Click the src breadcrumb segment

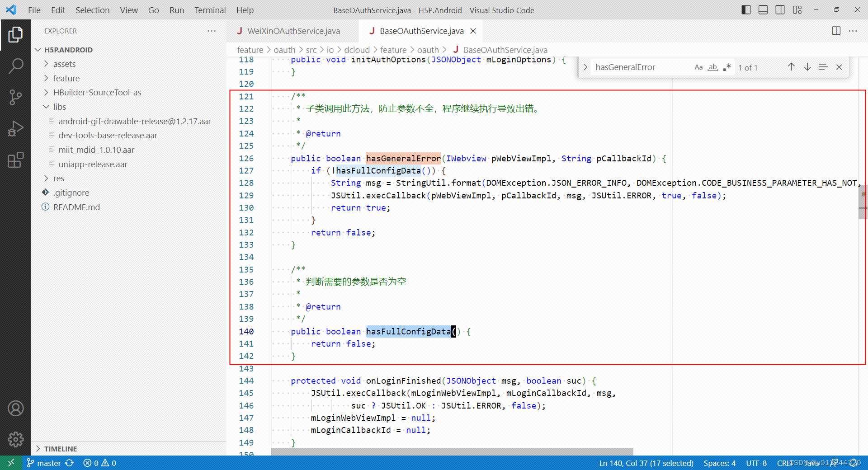coord(311,50)
